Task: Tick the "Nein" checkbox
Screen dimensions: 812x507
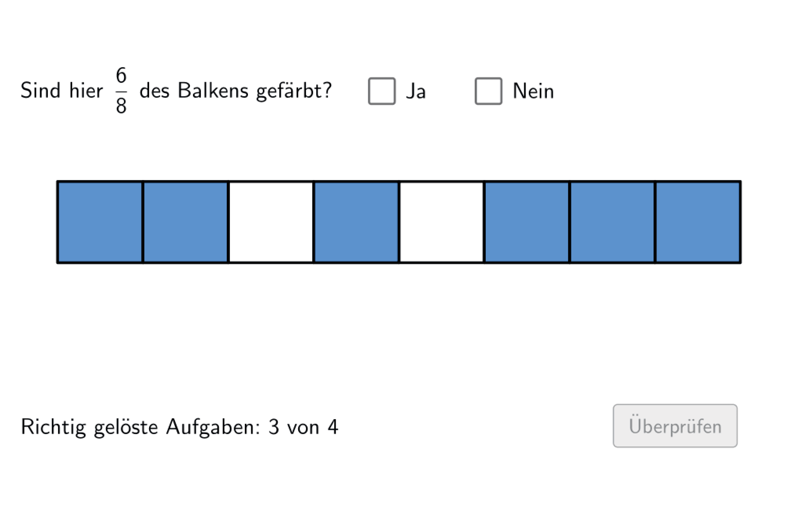Action: (488, 91)
